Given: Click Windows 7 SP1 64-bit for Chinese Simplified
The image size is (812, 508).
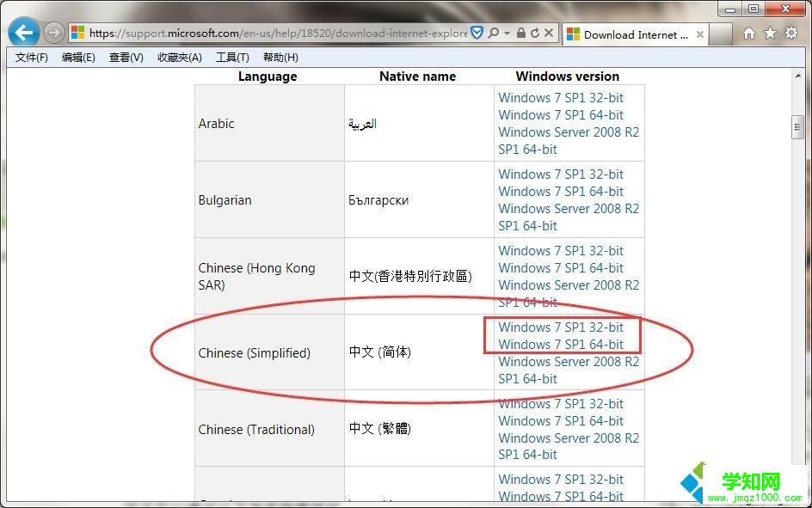Looking at the screenshot, I should coord(560,344).
